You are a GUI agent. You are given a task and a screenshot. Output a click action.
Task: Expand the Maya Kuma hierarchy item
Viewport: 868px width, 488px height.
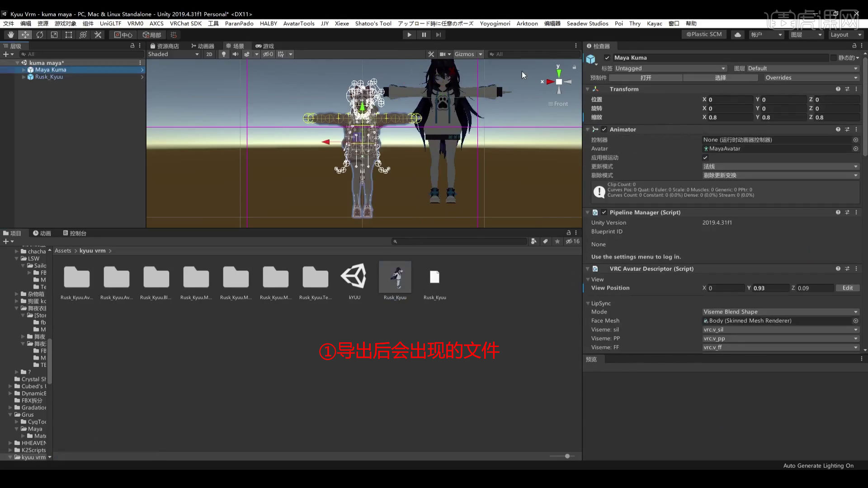coord(23,70)
